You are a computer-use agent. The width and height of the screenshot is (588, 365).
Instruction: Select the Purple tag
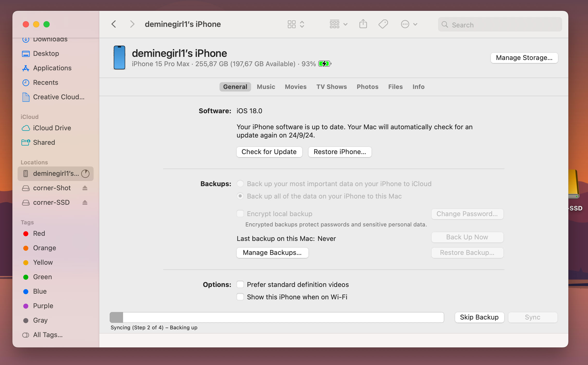(x=56, y=306)
